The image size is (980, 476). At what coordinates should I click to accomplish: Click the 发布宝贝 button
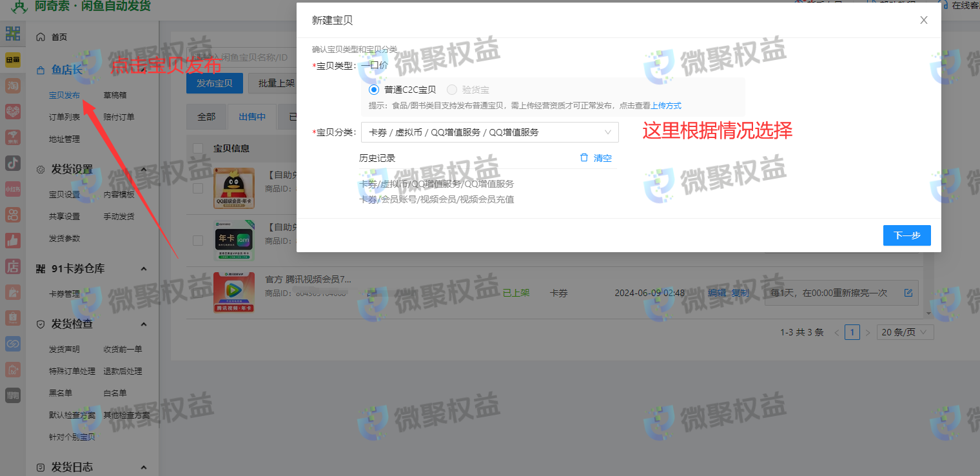click(x=215, y=83)
